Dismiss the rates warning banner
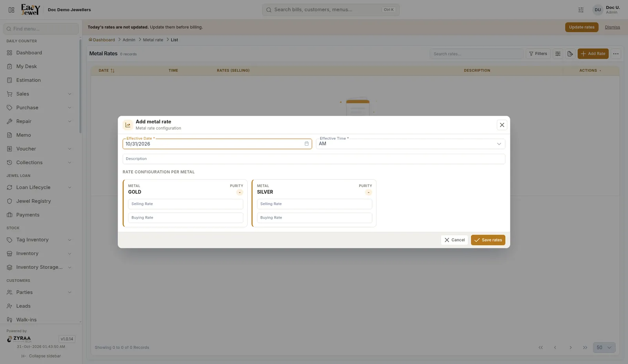The height and width of the screenshot is (364, 628). tap(612, 27)
